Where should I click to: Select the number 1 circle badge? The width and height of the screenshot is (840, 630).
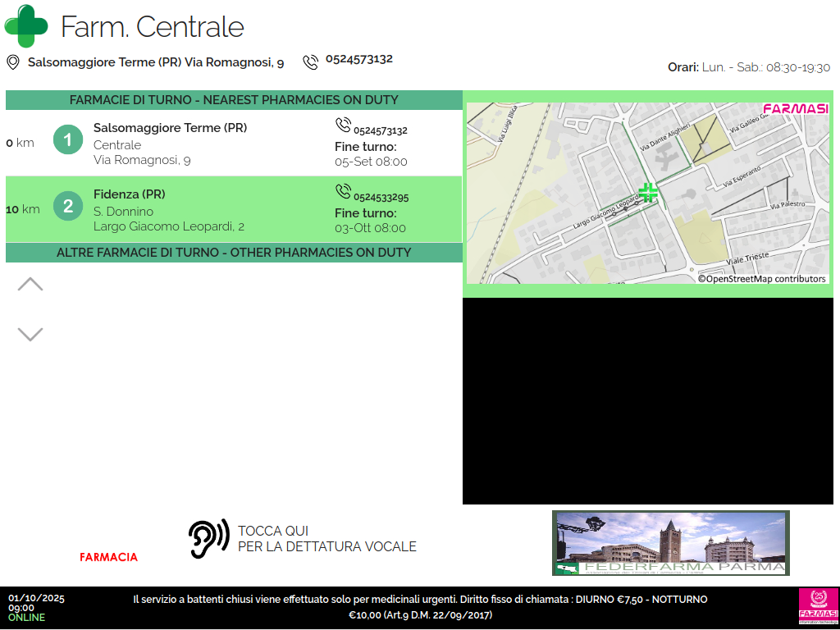(68, 139)
